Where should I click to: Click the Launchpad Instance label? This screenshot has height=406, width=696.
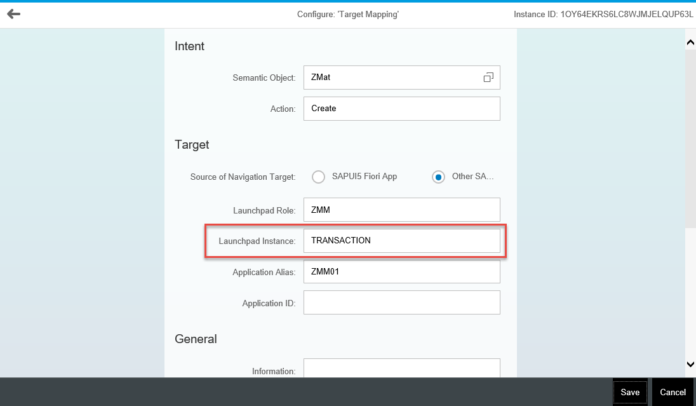tap(257, 241)
